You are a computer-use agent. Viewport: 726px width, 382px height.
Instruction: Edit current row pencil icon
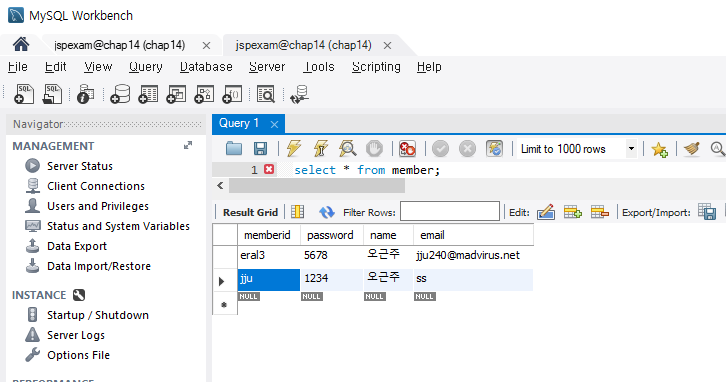tap(546, 212)
